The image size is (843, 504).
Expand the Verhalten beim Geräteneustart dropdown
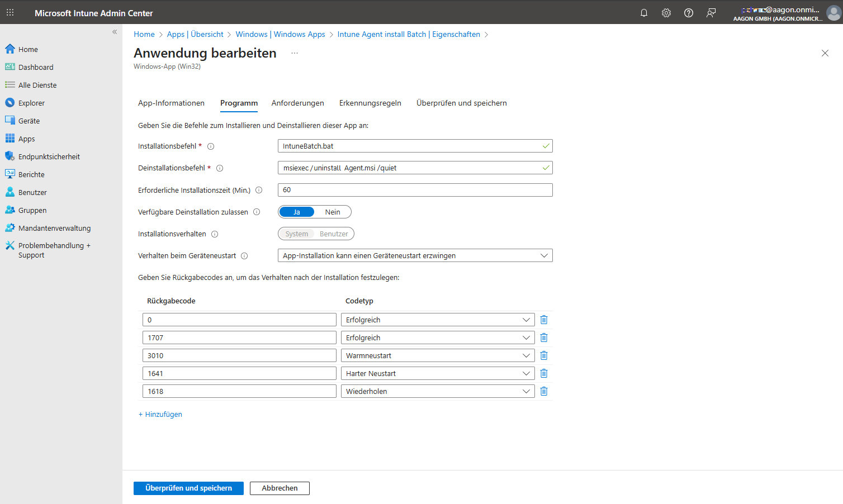[x=415, y=255]
